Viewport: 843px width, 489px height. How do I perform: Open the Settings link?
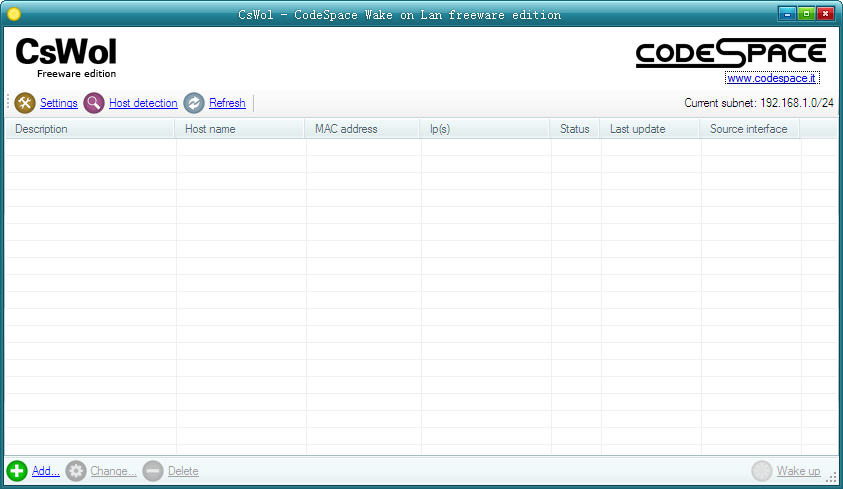[59, 103]
